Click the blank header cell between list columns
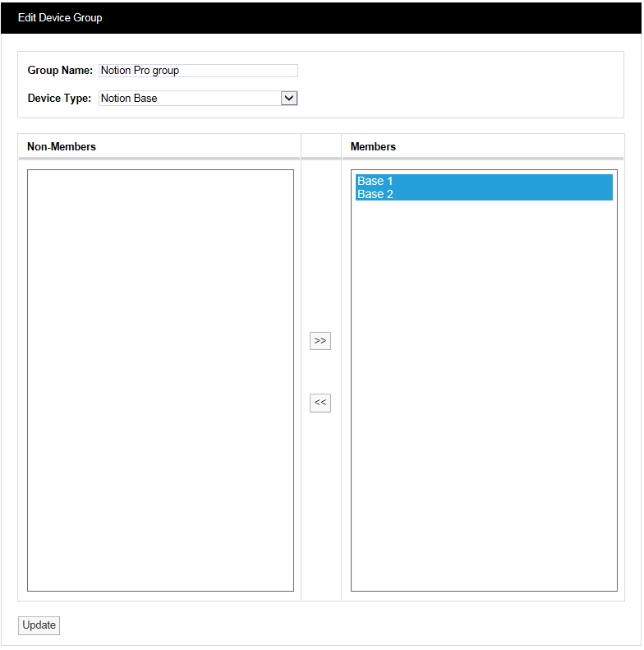 tap(321, 146)
